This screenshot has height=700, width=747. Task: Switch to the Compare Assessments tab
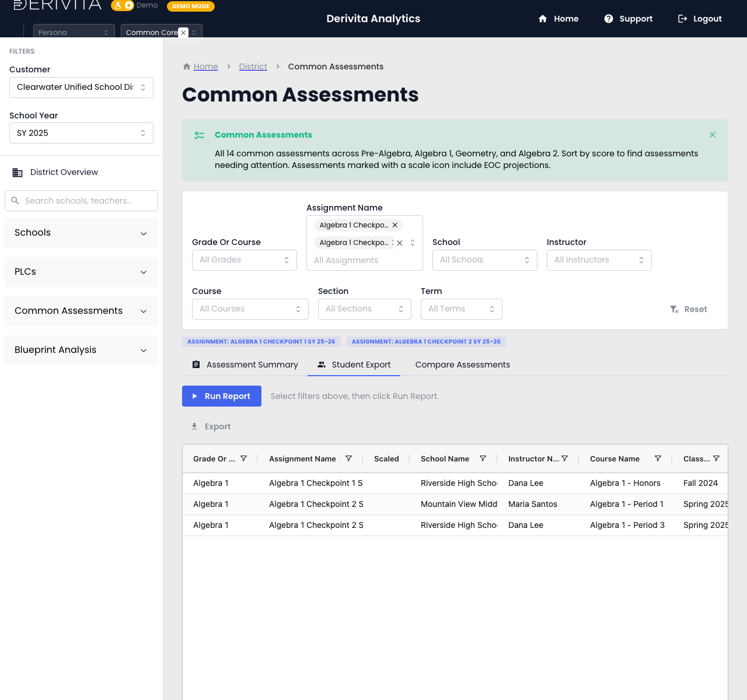pos(462,365)
